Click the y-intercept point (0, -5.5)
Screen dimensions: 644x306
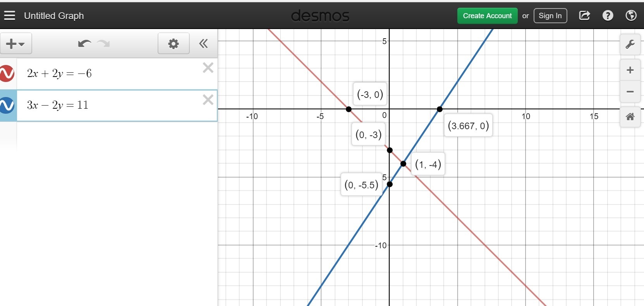point(390,184)
